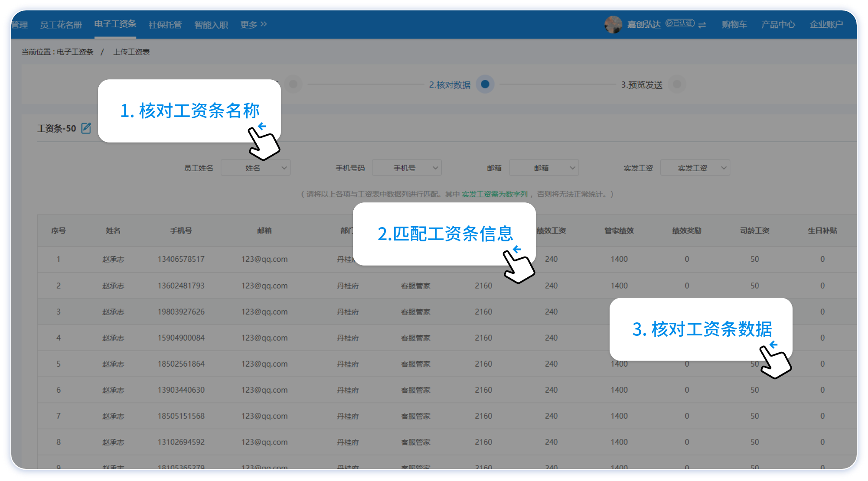Select the 电子工资条 tab

(115, 24)
